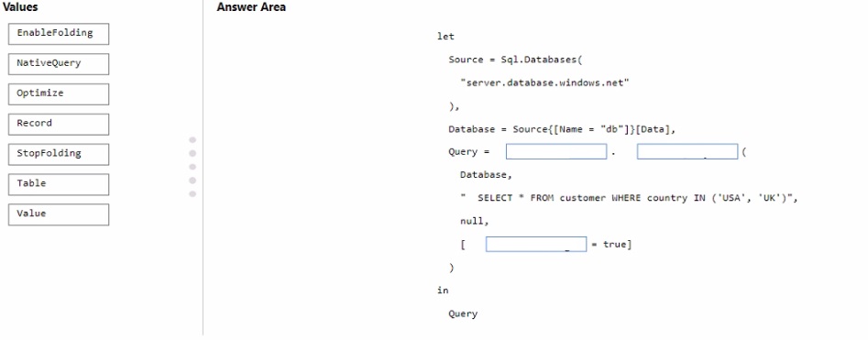
Task: Select the Table value box
Action: coord(59,184)
